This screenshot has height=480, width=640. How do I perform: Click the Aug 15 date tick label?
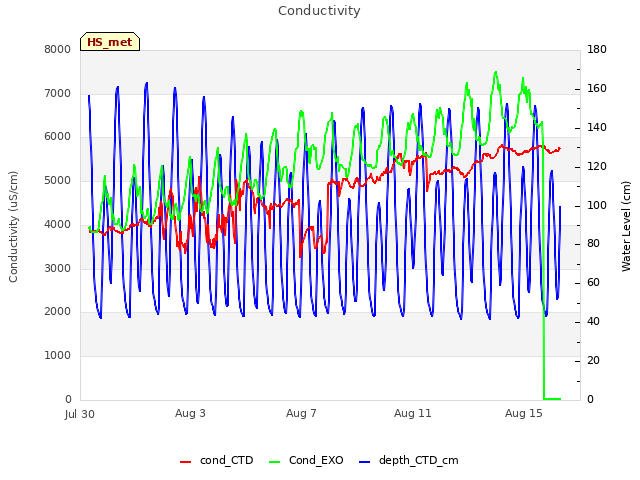coord(524,413)
